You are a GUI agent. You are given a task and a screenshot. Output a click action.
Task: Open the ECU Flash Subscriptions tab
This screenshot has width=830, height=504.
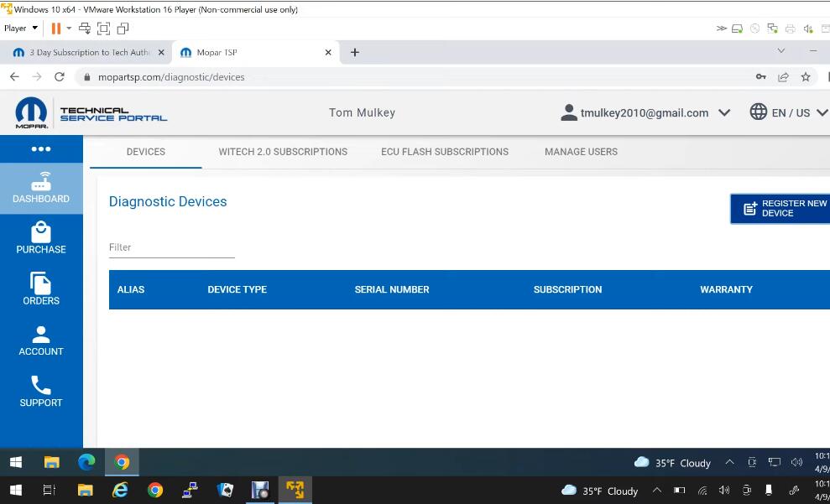pos(445,152)
